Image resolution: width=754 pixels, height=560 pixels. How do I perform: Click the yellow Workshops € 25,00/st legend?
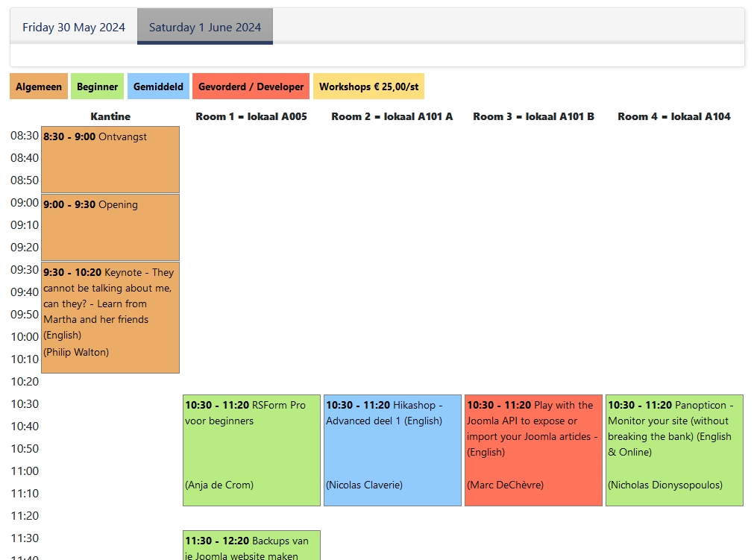[x=368, y=86]
